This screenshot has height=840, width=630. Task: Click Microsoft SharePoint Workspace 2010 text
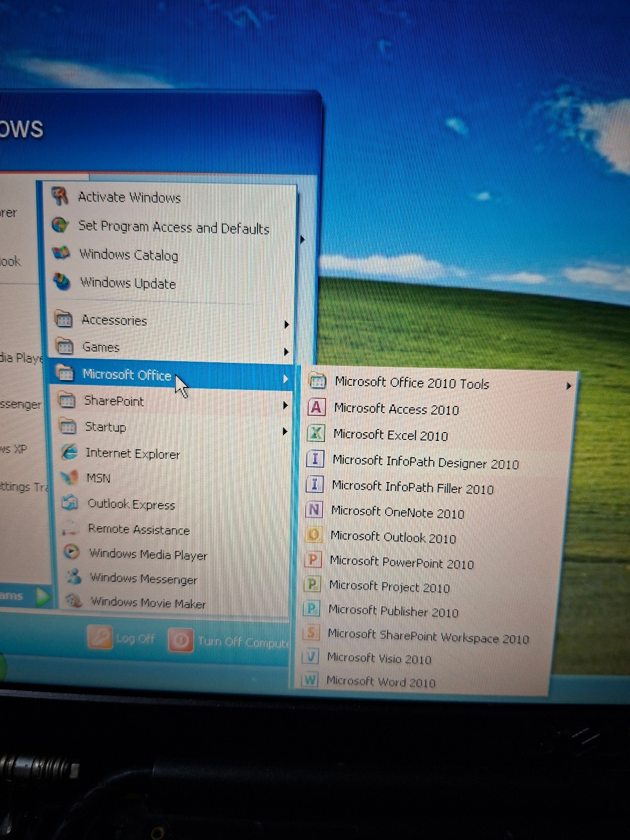point(428,636)
